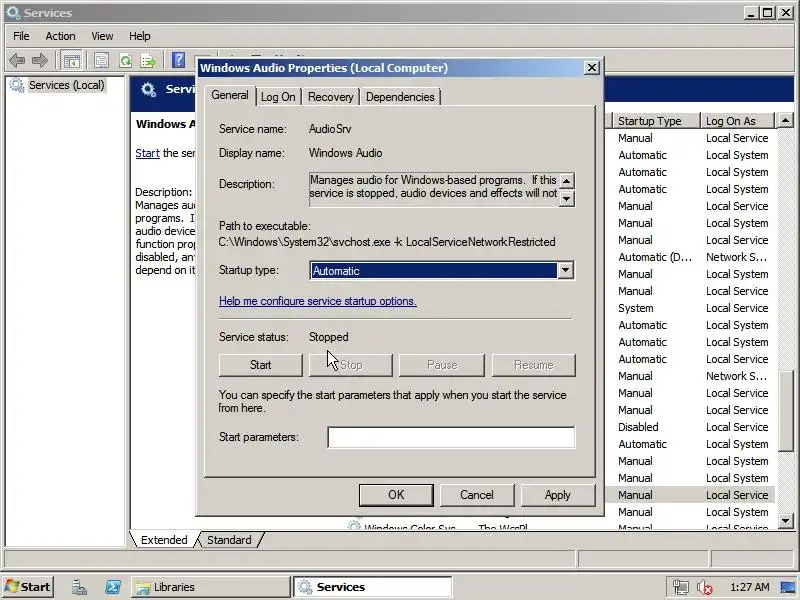
Task: Close the Windows Audio Properties dialog
Action: [591, 68]
